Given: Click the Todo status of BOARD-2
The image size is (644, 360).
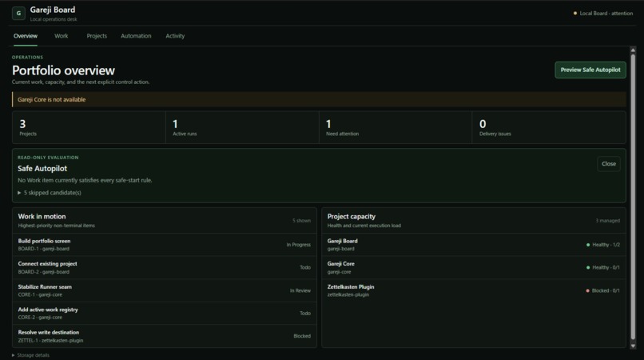Looking at the screenshot, I should (305, 267).
